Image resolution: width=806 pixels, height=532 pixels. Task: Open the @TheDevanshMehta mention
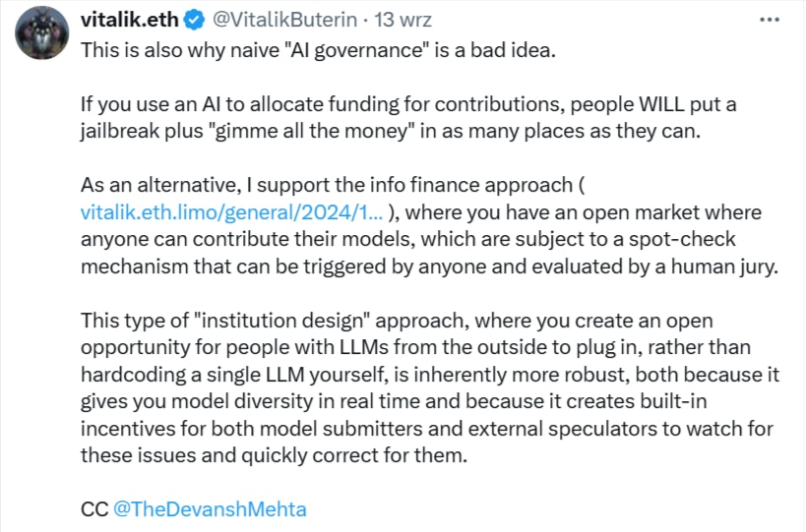pyautogui.click(x=211, y=508)
